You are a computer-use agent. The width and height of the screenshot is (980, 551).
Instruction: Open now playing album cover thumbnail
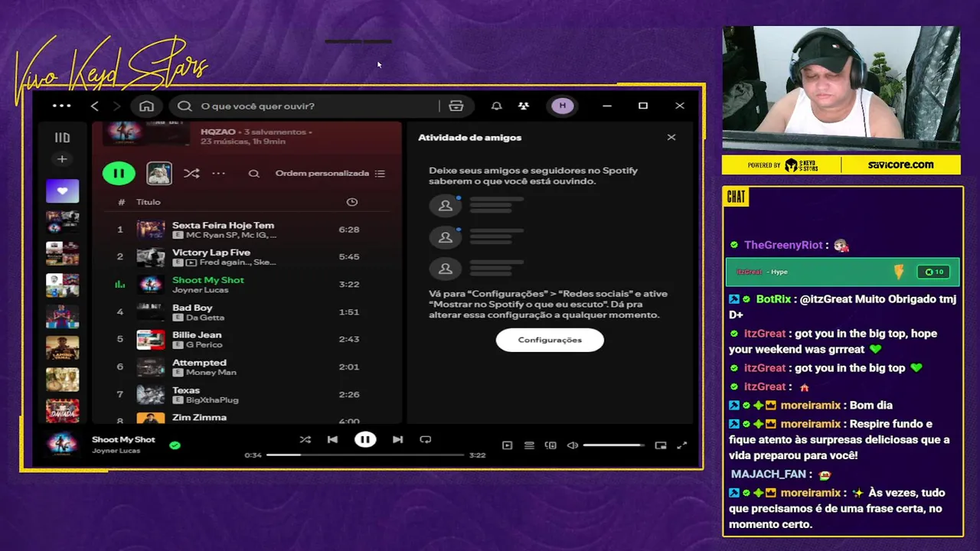(x=62, y=445)
